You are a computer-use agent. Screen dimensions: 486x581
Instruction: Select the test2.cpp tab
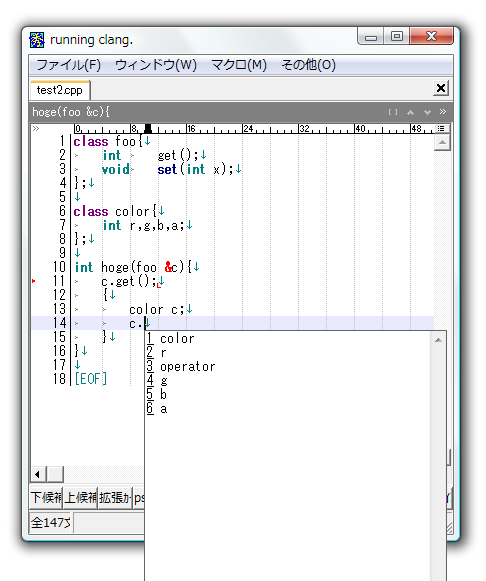60,90
